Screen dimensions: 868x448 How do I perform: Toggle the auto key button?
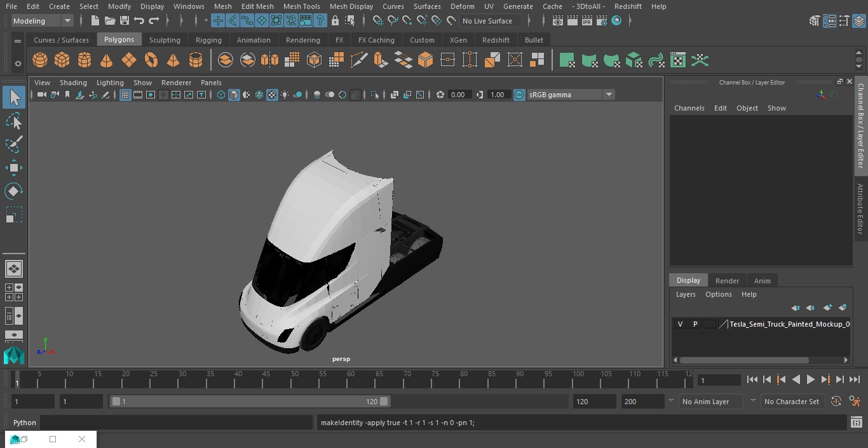pos(836,402)
